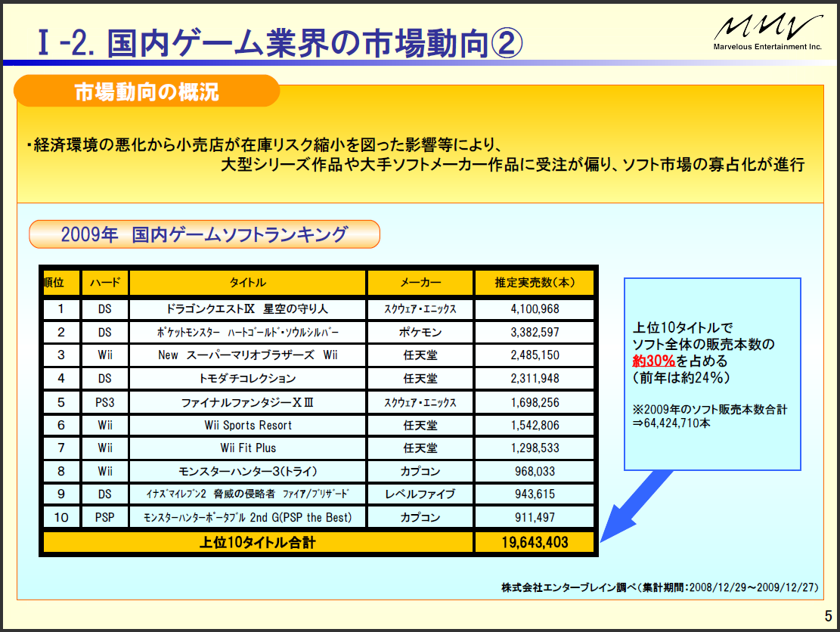
Task: Click "DS" in the トモダチコレクション row
Action: coord(105,379)
